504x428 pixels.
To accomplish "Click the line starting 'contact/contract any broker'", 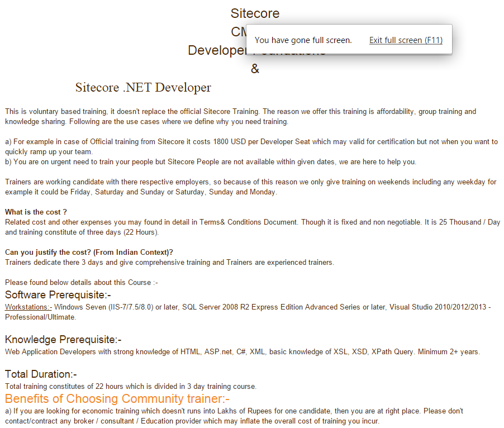I will click(192, 421).
